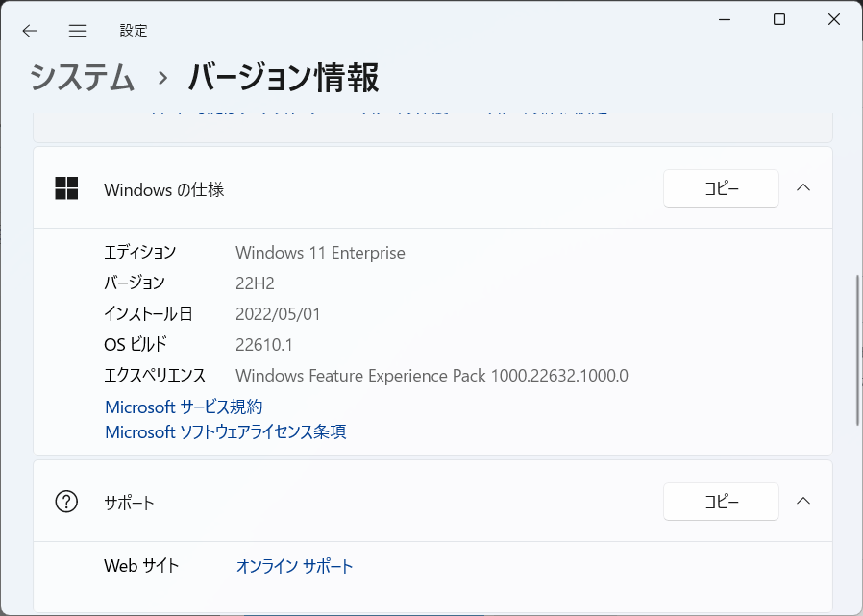The height and width of the screenshot is (616, 863).
Task: Copy the Windows の仕様 details
Action: 721,188
